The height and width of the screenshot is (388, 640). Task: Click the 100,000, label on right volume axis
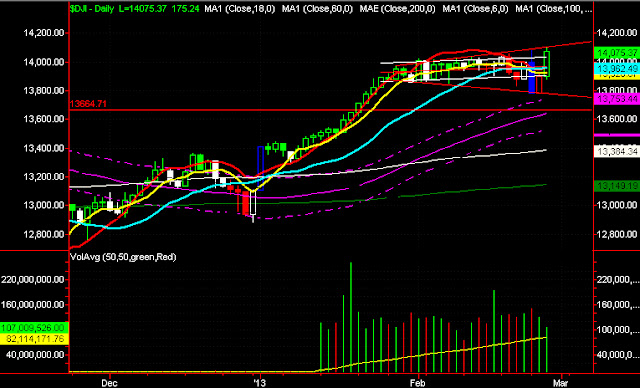click(x=618, y=330)
